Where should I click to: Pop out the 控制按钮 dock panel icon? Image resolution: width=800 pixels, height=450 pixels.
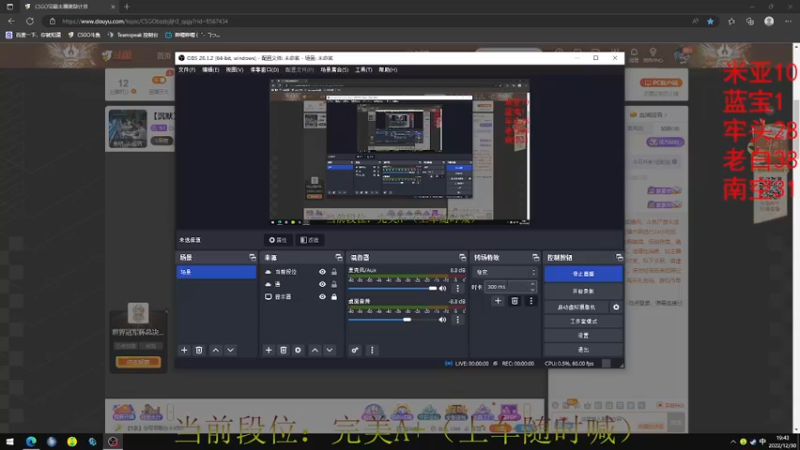click(x=619, y=257)
